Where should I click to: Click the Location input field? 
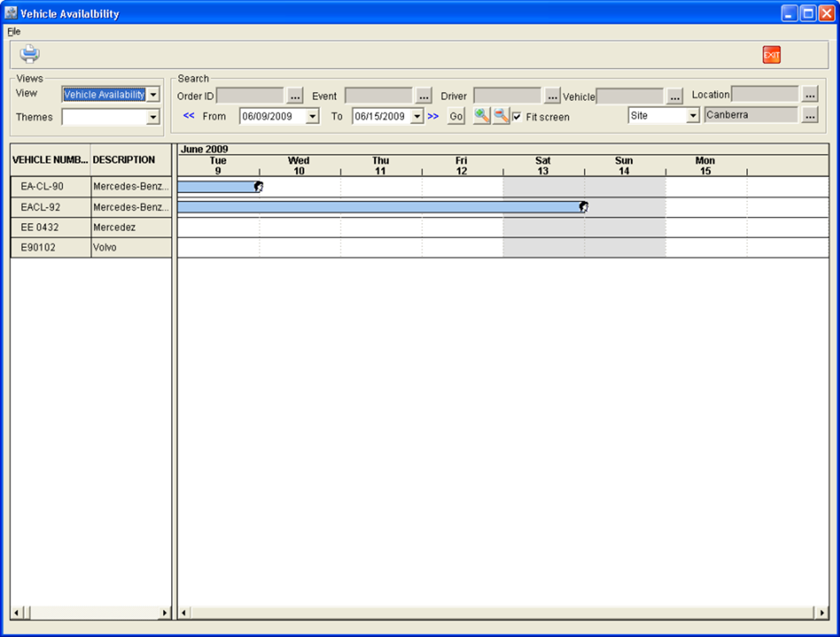765,94
